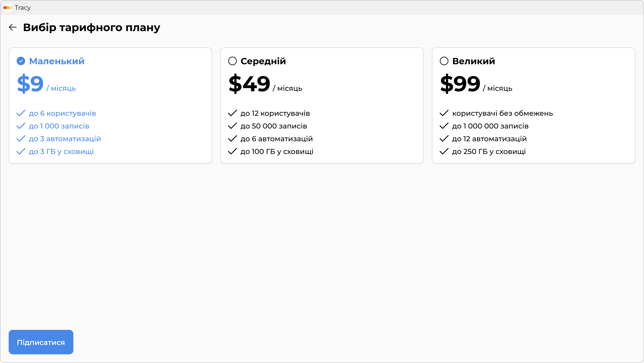Click the "до 1 000 000 записів" feature text
Image resolution: width=644 pixels, height=363 pixels.
coord(490,126)
